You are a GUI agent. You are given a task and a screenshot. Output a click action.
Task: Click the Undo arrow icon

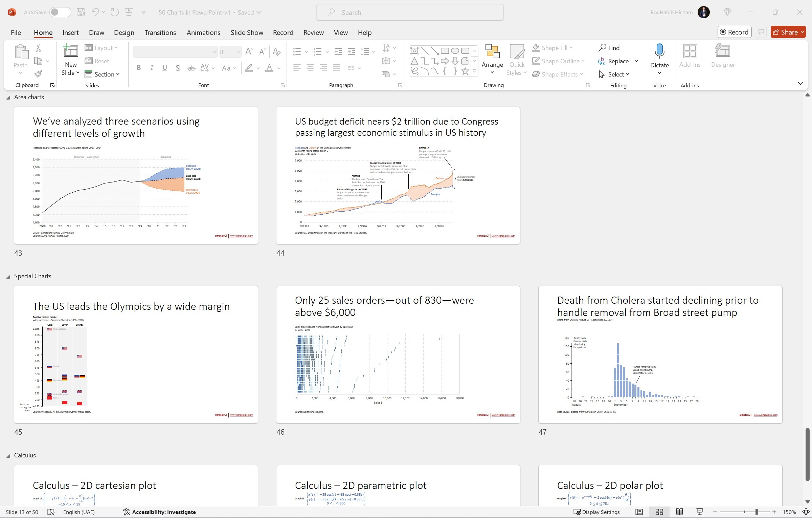point(95,12)
